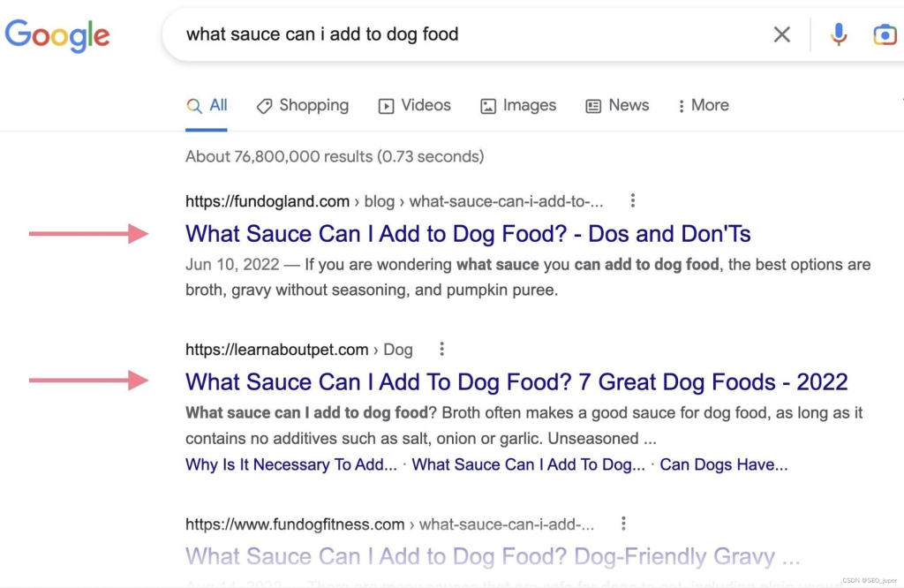This screenshot has width=904, height=588.
Task: Open "7 Great Dog Foods - 2022" result
Action: coord(516,381)
